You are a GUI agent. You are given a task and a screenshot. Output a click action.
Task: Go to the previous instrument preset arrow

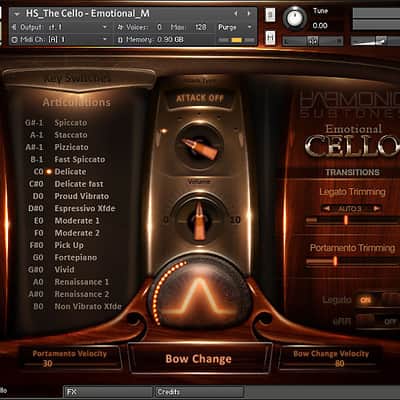[236, 14]
